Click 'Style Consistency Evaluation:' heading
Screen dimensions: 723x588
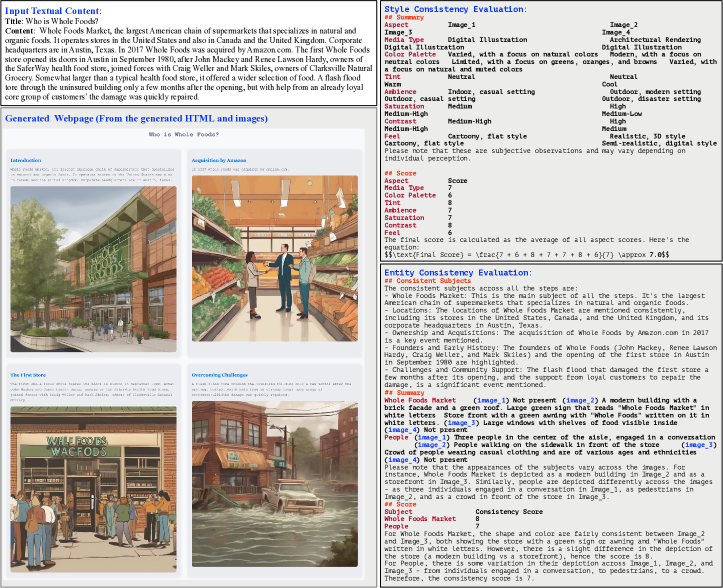[x=455, y=9]
